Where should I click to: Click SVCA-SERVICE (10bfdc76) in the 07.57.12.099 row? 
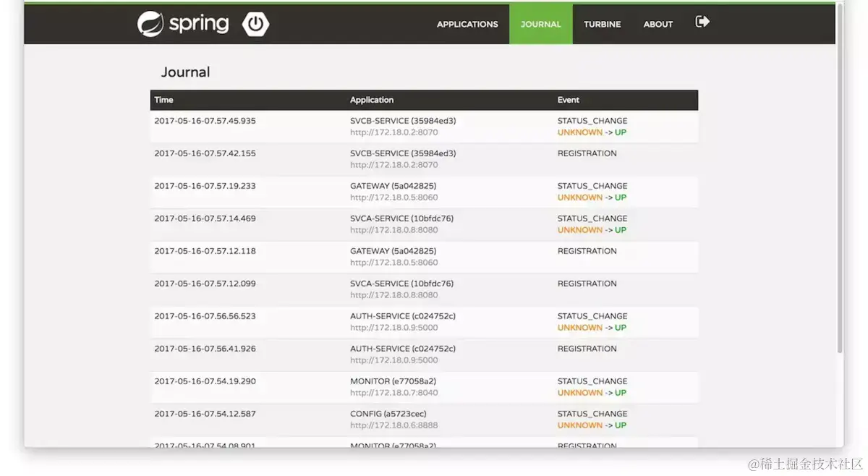[x=402, y=284]
